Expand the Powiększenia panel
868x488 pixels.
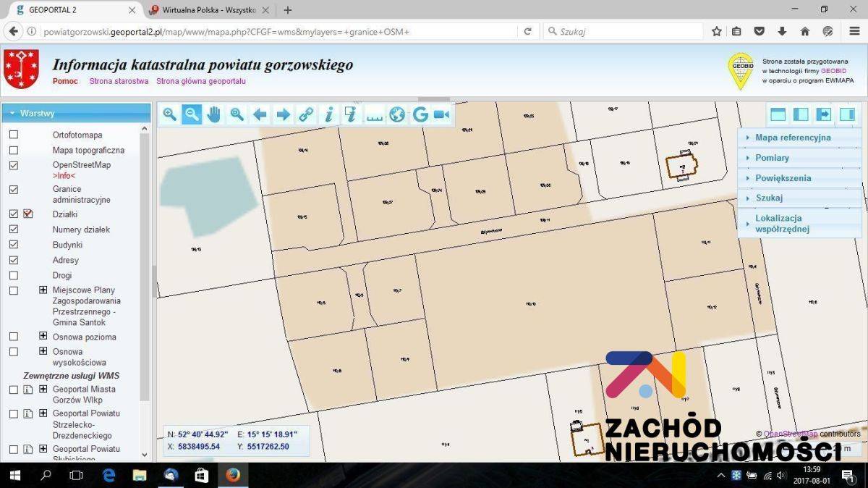click(x=799, y=177)
